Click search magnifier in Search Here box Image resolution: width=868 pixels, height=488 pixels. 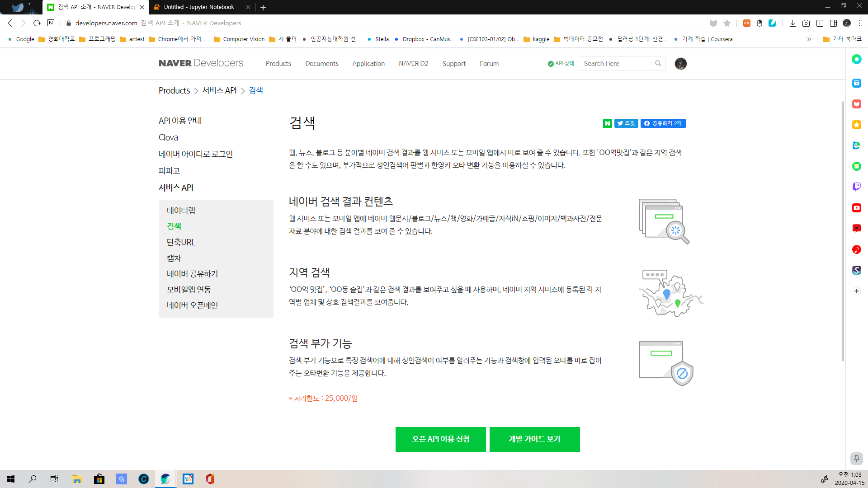click(x=658, y=64)
